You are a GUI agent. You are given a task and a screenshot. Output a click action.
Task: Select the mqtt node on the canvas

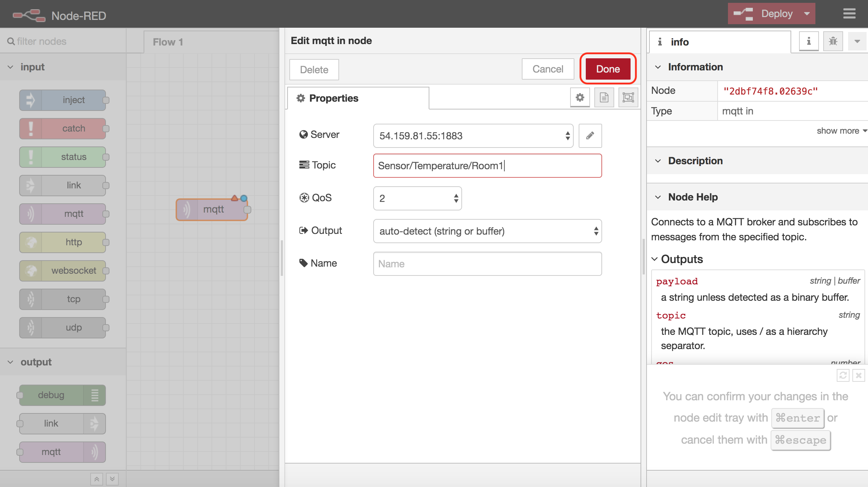point(212,209)
